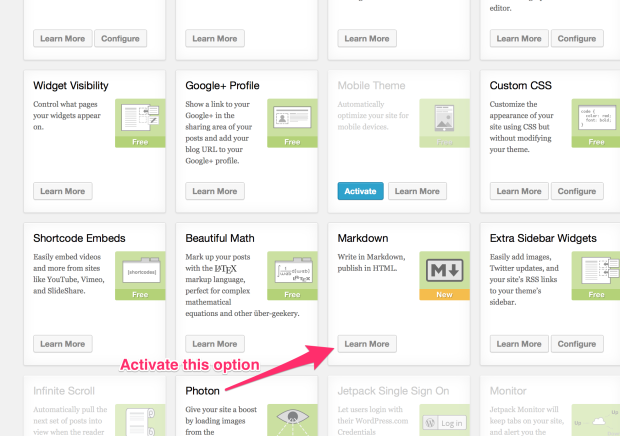Open Learn More for Extra Sidebar Widgets
The height and width of the screenshot is (436, 620).
519,344
